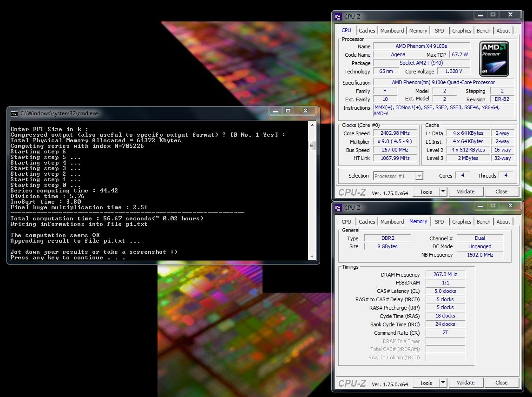Click the Max TDP value 67.2 W
Screen dimensions: 532x397
pos(460,54)
